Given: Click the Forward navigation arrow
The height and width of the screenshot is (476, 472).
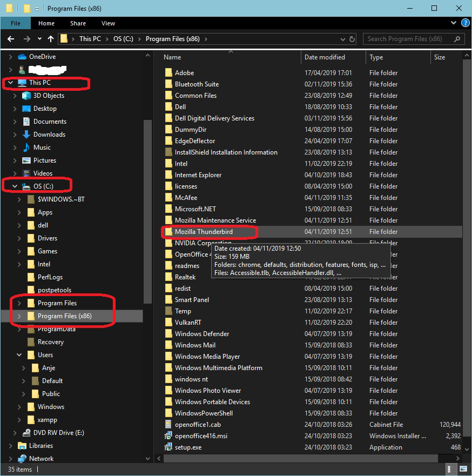Looking at the screenshot, I should 26,39.
